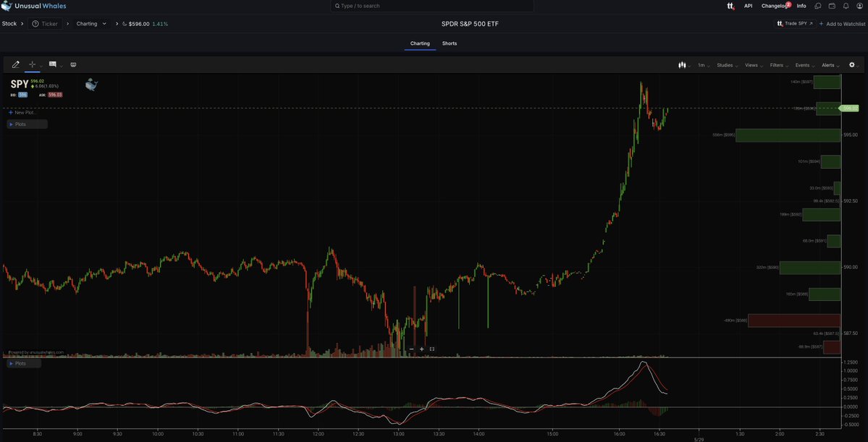This screenshot has width=868, height=442.
Task: Click the 5/29 date label on axis
Action: click(699, 438)
